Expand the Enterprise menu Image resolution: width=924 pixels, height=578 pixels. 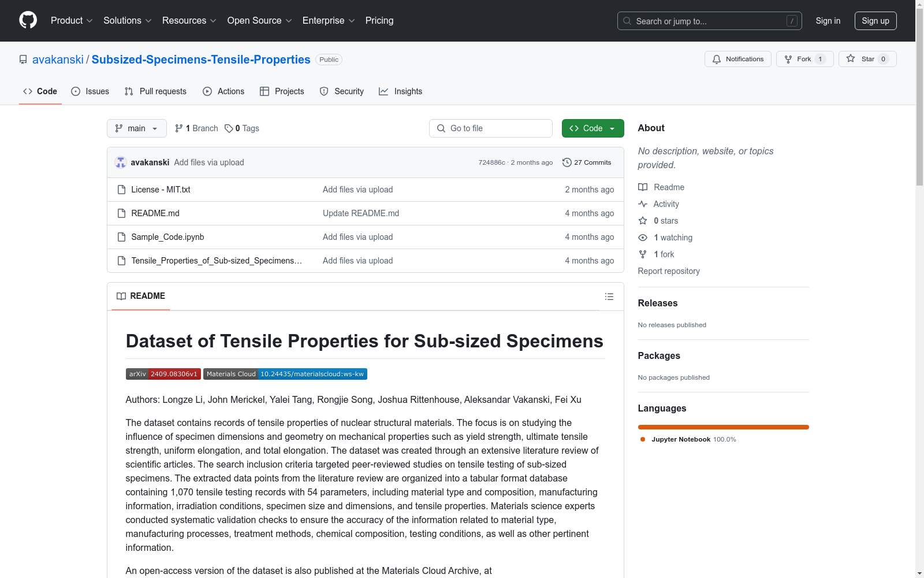329,21
